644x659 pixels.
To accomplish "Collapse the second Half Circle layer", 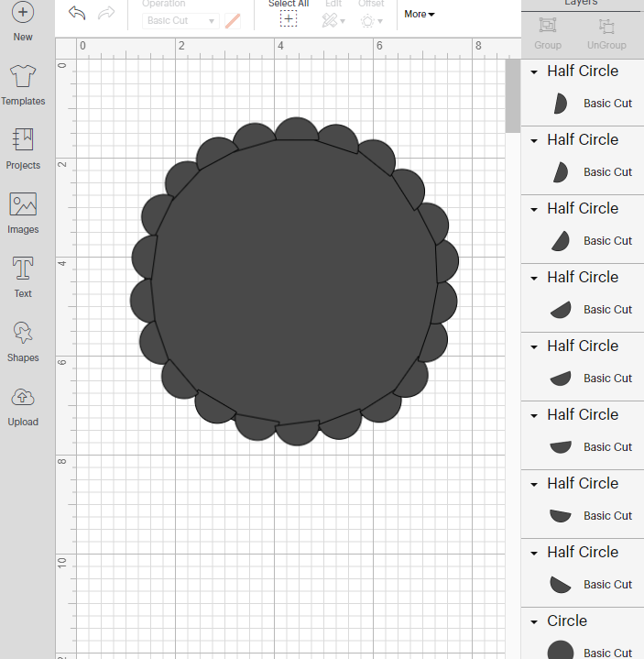I will (x=534, y=141).
